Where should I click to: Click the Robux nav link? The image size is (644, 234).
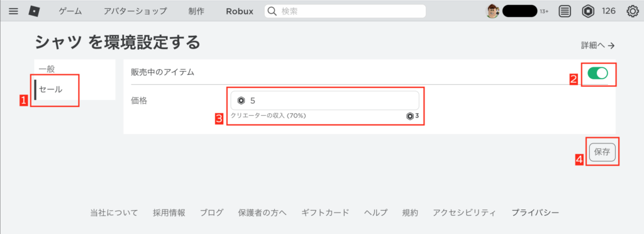240,11
